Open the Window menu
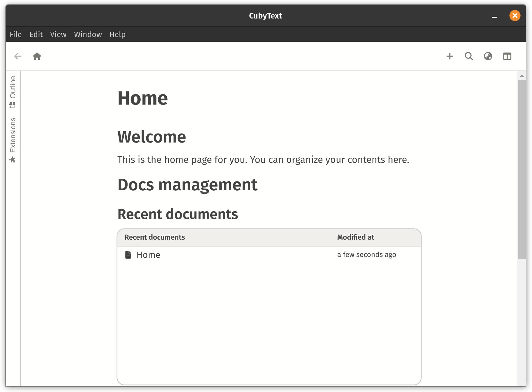The width and height of the screenshot is (532, 392). click(88, 34)
